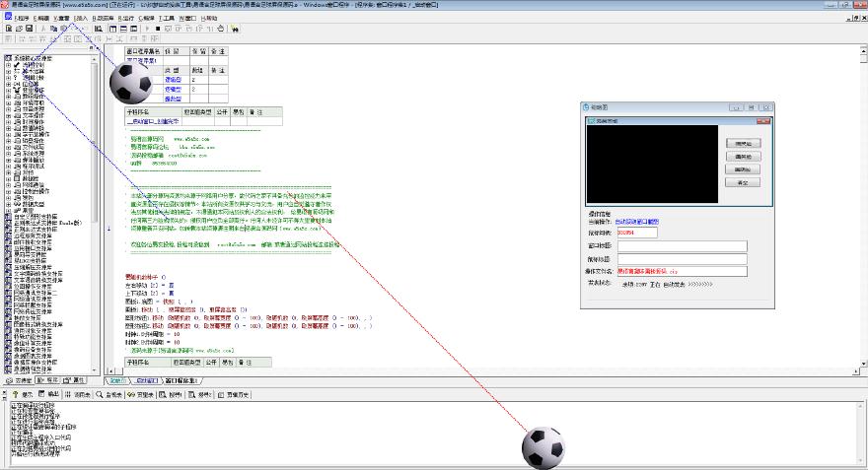Click the code editor's vertical scroll-up arrow

click(x=863, y=50)
